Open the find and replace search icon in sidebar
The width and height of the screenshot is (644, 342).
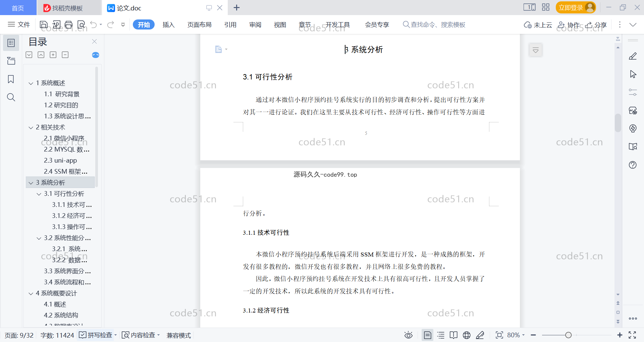tap(11, 97)
